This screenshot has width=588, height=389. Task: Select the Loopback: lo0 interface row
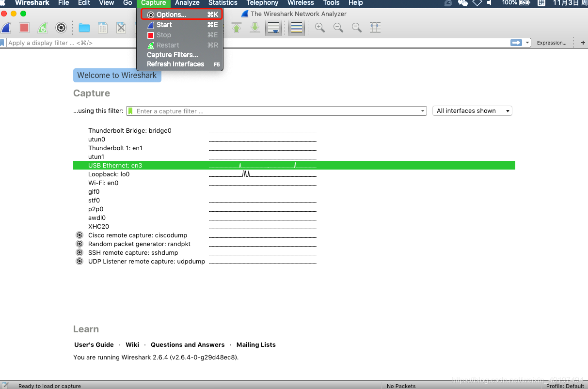[294, 174]
